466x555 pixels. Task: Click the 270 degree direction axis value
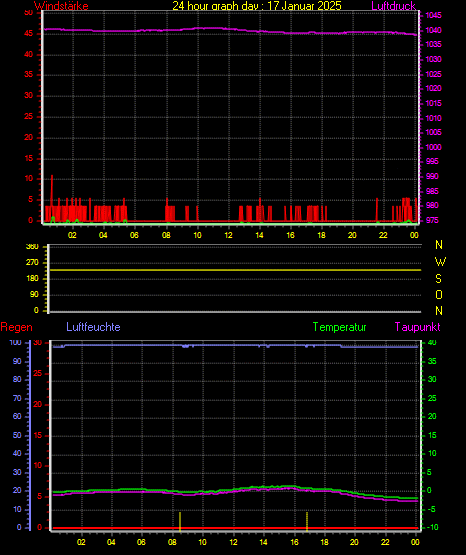coord(32,263)
